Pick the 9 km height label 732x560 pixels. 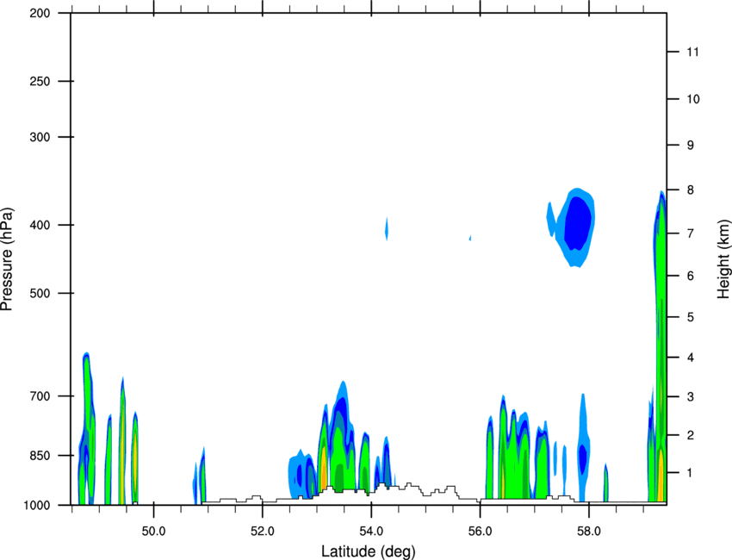(691, 146)
